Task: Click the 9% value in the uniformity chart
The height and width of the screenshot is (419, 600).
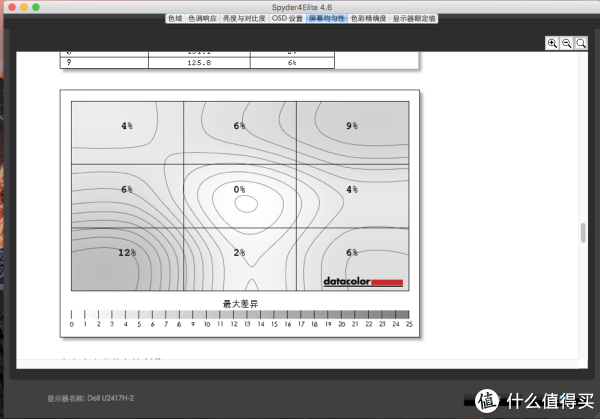Action: click(352, 126)
